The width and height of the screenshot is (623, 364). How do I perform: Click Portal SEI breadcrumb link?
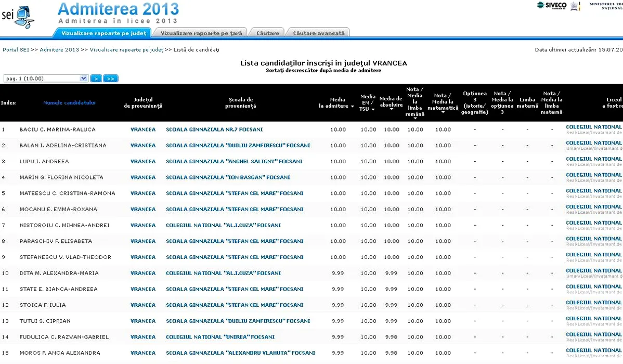[16, 50]
